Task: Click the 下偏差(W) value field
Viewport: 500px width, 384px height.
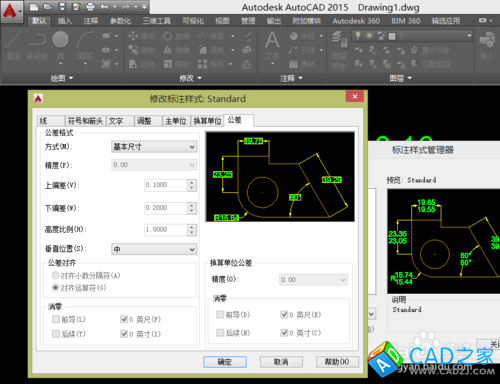Action: (x=166, y=208)
